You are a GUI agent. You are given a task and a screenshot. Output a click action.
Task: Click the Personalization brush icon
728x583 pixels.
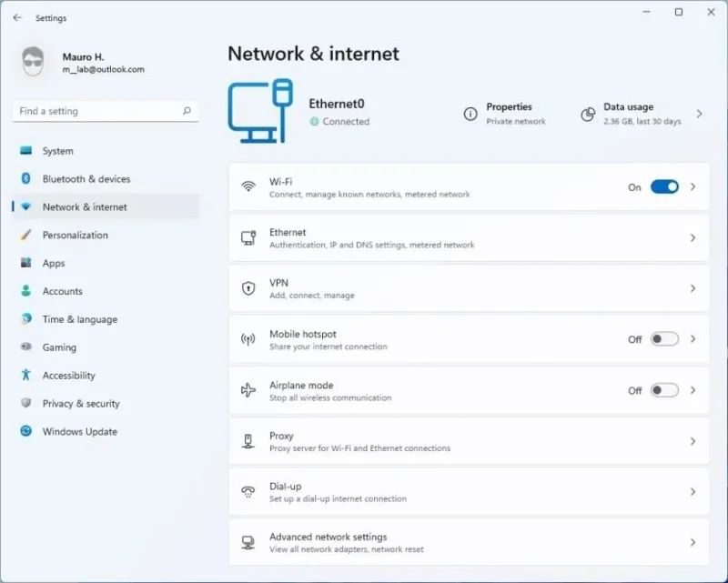click(x=26, y=235)
